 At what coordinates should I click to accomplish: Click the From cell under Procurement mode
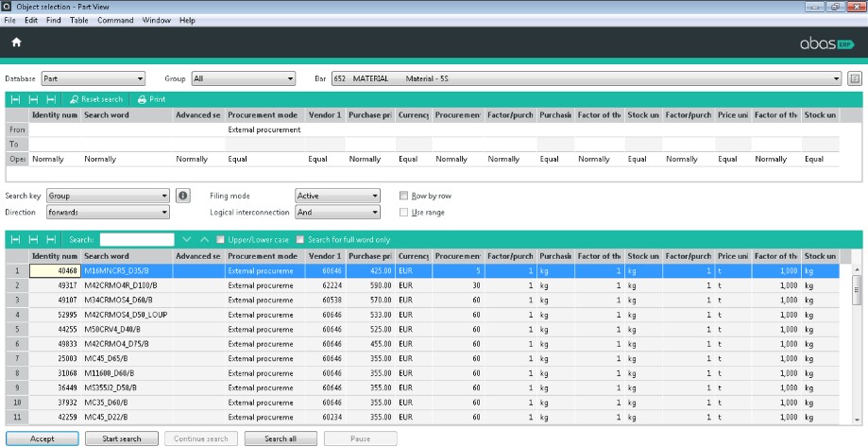click(x=264, y=129)
